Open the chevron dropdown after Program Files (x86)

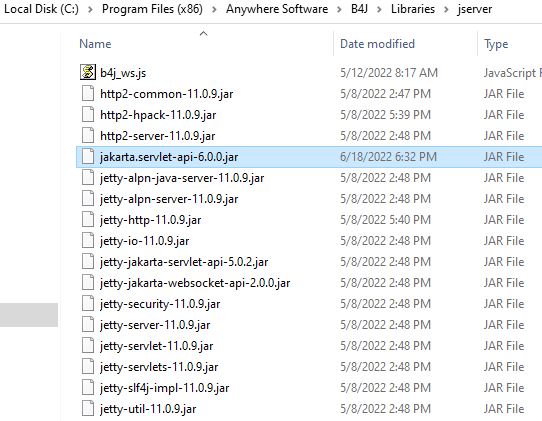click(214, 9)
